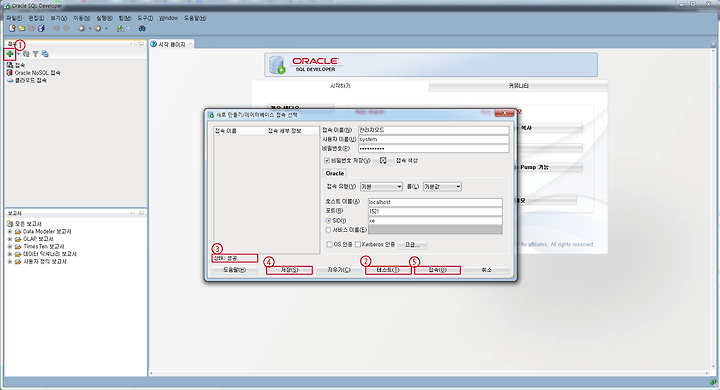Expand the OLAP 보고서 node
720x390 pixels.
pos(10,239)
